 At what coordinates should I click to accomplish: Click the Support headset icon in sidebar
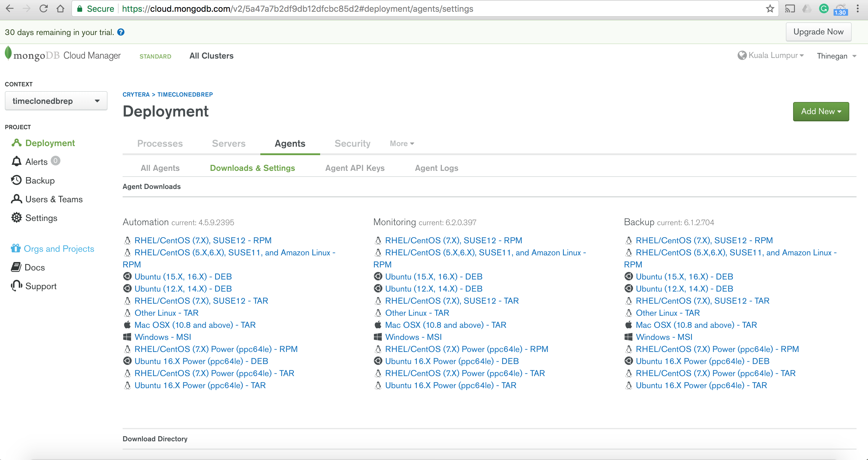coord(16,286)
